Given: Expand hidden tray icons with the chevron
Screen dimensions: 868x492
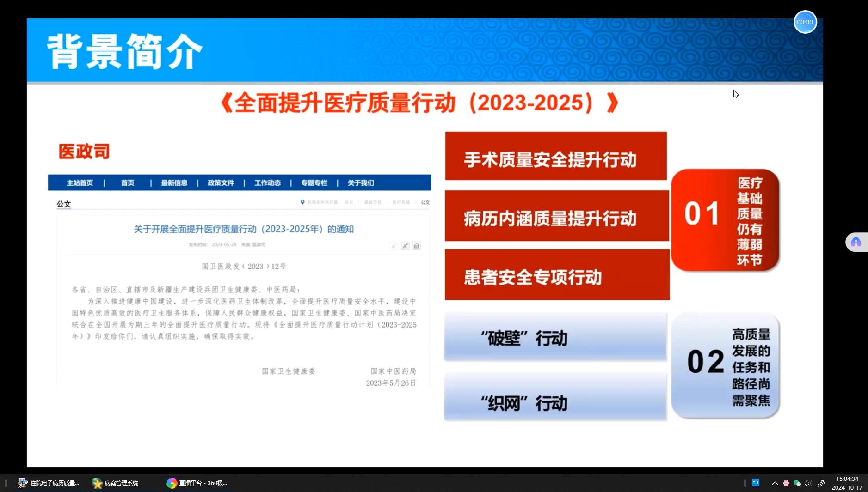Looking at the screenshot, I should pos(775,483).
